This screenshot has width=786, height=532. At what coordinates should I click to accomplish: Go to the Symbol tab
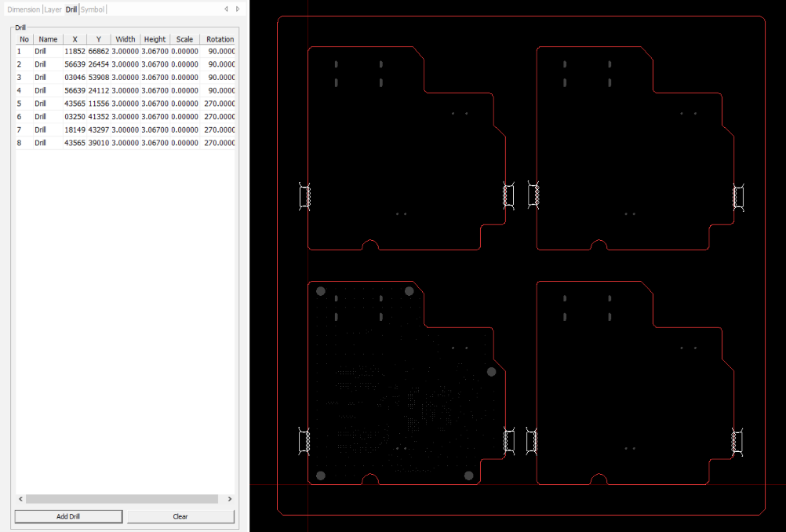(x=92, y=9)
